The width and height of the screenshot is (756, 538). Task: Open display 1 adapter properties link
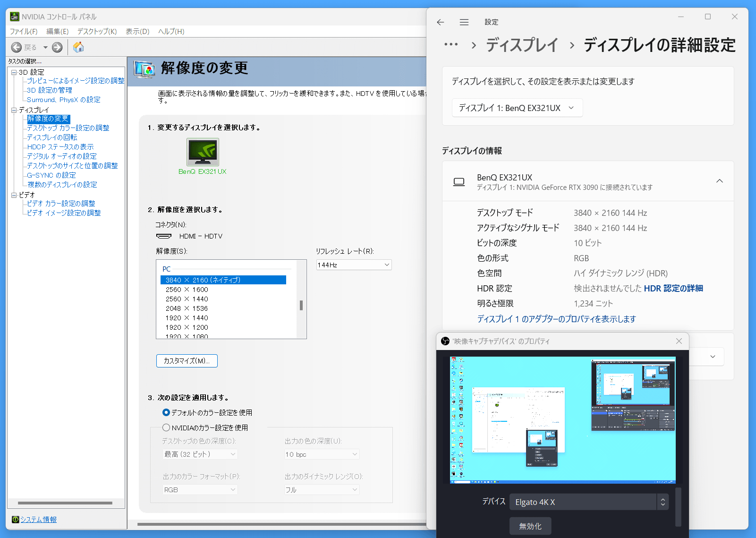coord(556,319)
